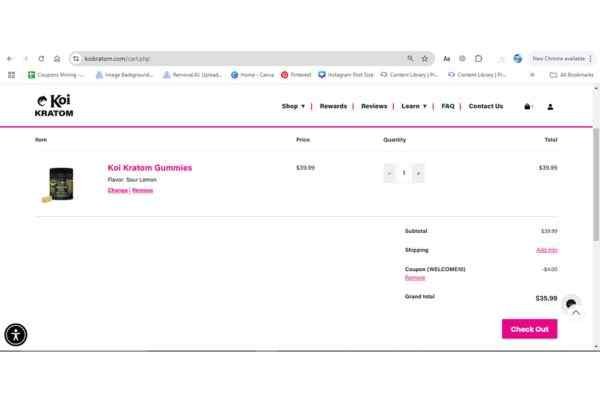Open the Ae extension icon
Screen dimensions: 600x400
coord(446,59)
